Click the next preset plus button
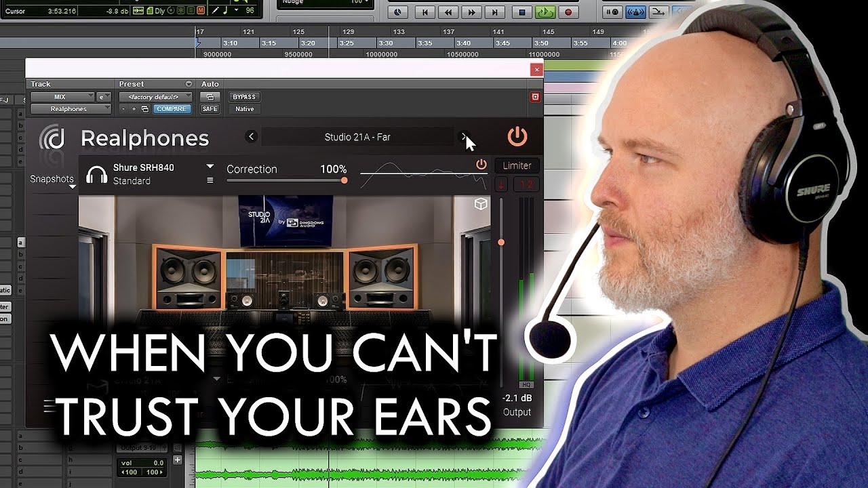Viewport: 868px width, 488px height. coord(134,108)
